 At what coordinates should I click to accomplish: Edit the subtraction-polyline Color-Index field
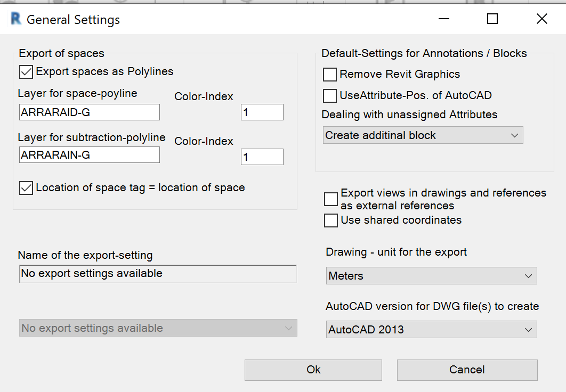coord(262,157)
